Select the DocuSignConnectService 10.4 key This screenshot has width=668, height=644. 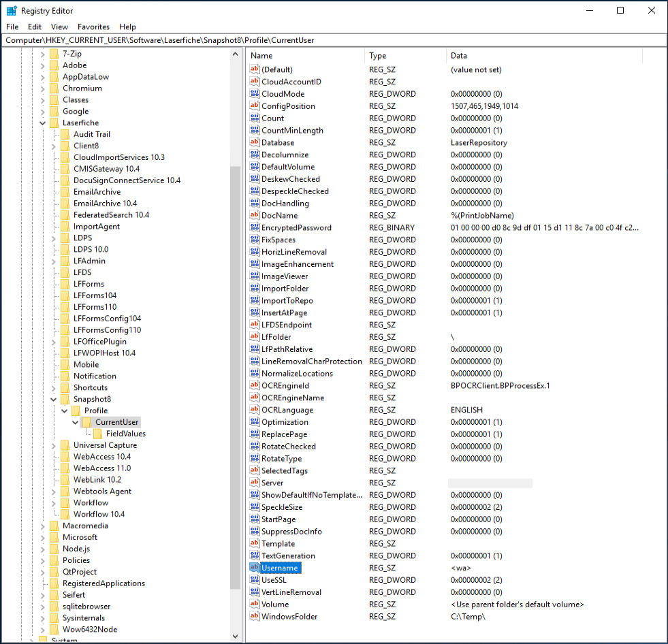pos(127,180)
